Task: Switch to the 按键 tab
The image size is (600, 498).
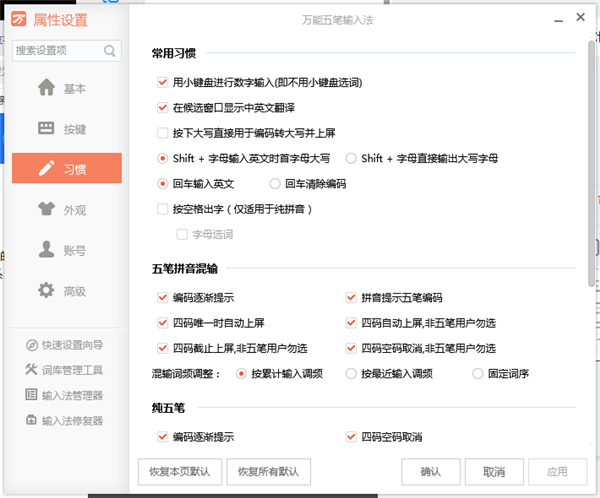Action: click(67, 129)
